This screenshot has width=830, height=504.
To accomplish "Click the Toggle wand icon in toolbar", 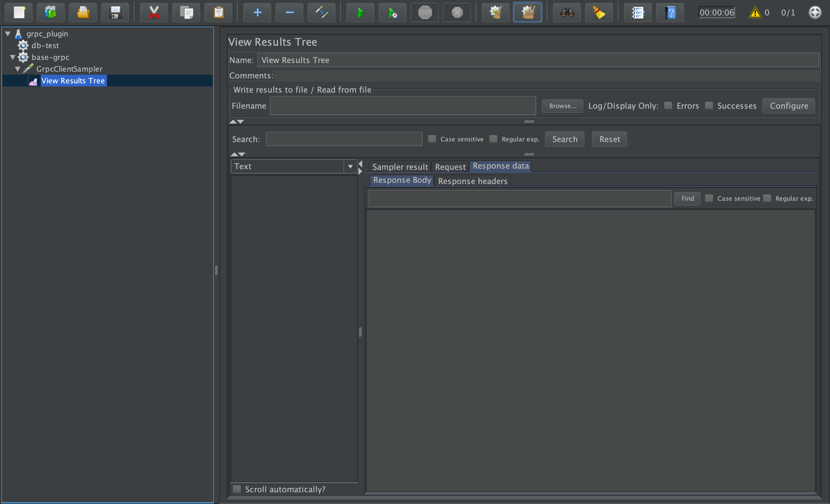I will coord(321,13).
